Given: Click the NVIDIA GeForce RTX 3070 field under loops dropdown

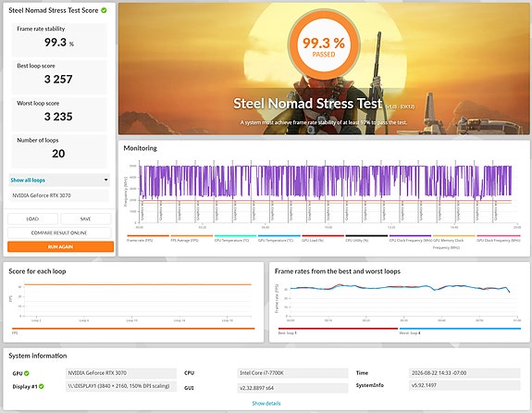Looking at the screenshot, I should [x=59, y=195].
